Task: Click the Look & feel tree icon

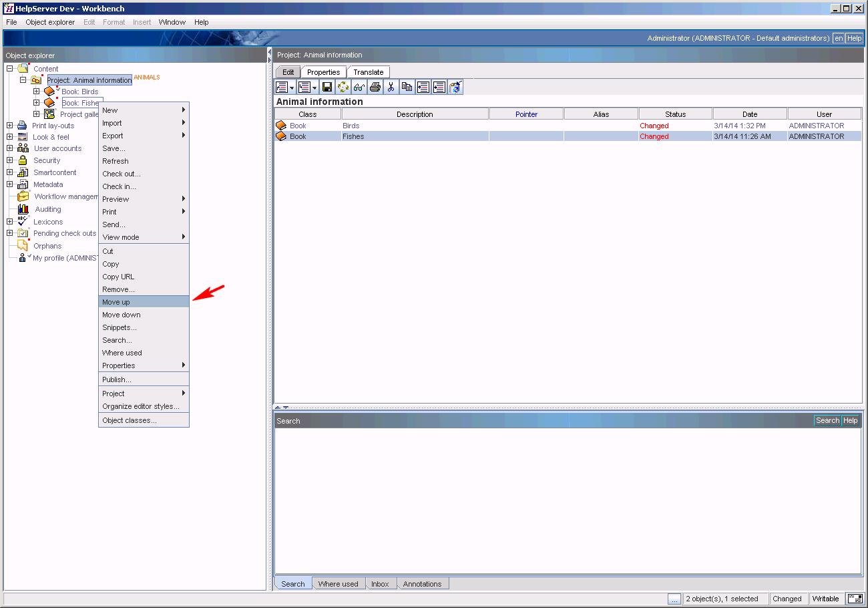Action: (x=23, y=137)
